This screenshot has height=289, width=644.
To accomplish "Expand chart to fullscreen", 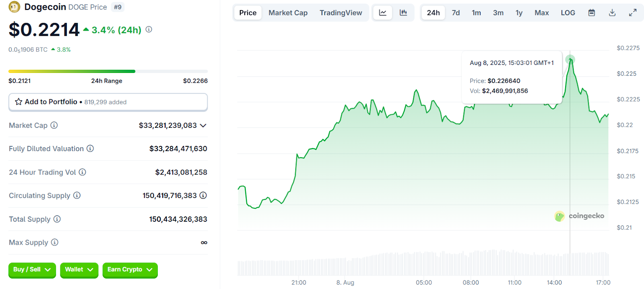I will [633, 13].
